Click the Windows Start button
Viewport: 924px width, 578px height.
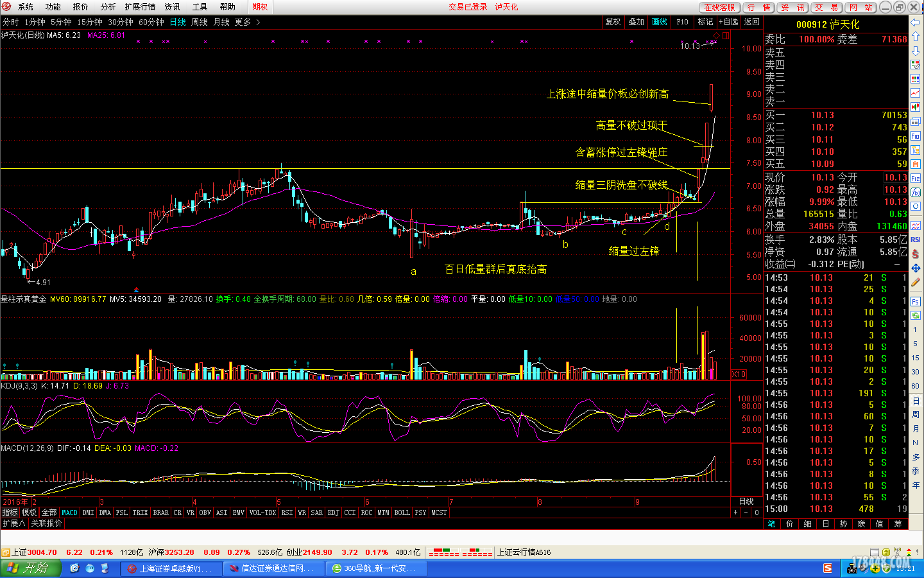30,568
